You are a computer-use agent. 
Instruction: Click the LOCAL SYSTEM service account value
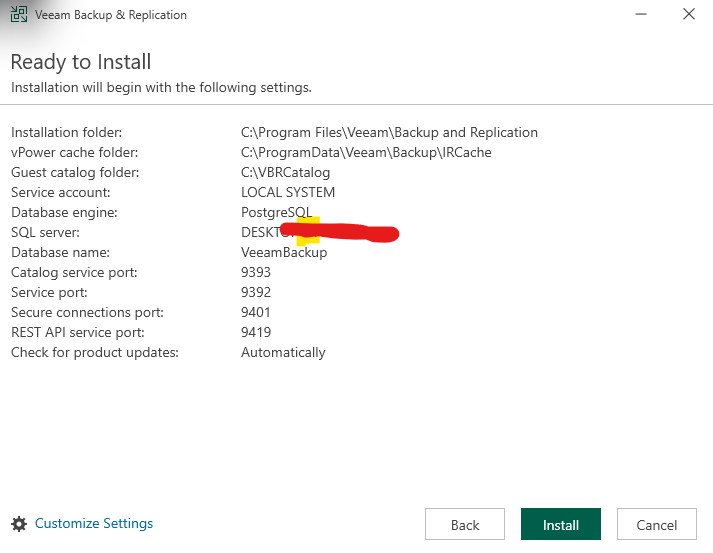(x=288, y=192)
